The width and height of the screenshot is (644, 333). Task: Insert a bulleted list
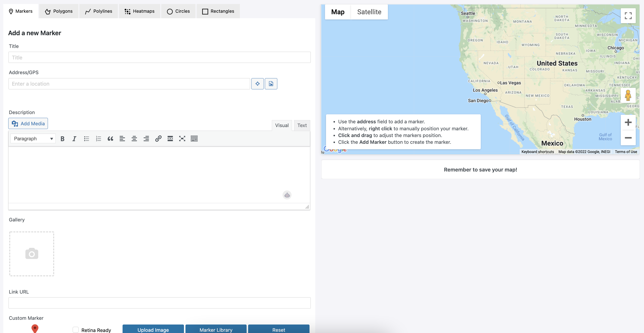point(87,139)
